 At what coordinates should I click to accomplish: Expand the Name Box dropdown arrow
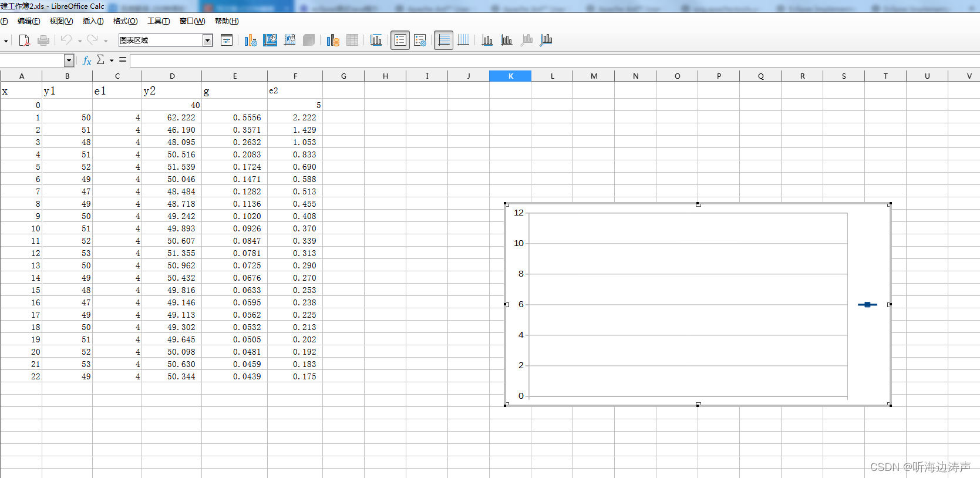[69, 60]
